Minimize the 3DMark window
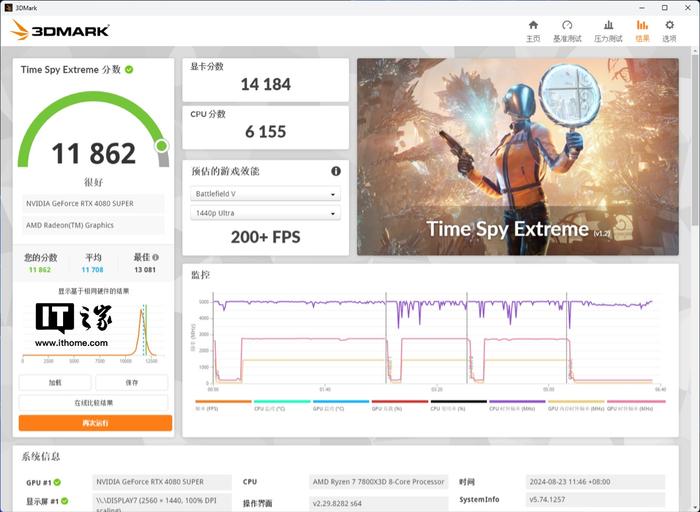700x512 pixels. (x=642, y=8)
